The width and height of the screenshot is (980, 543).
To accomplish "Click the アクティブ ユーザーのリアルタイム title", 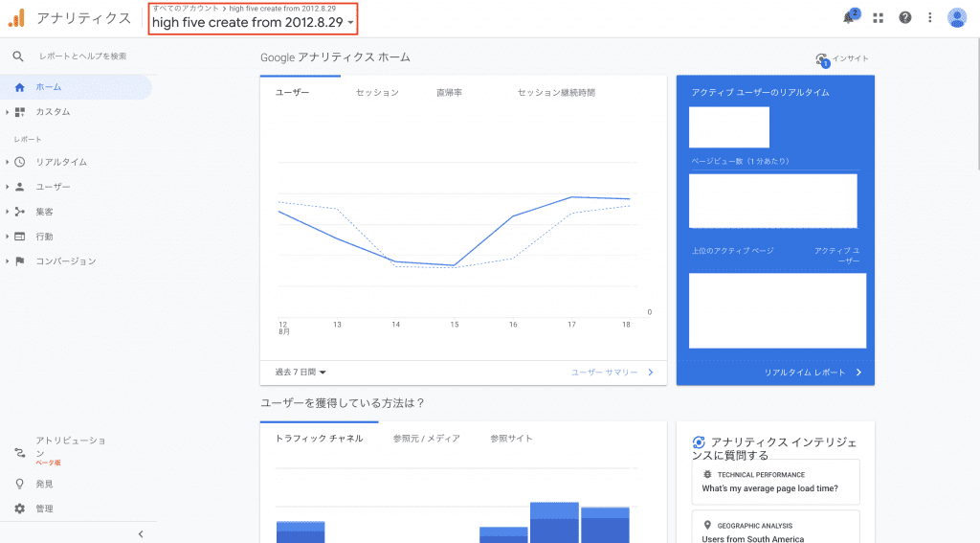I will [761, 92].
